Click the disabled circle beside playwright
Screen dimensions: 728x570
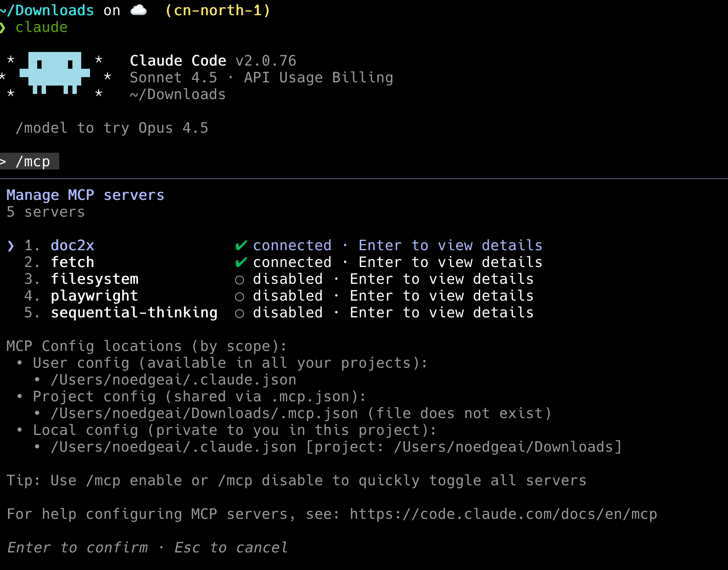click(x=240, y=297)
